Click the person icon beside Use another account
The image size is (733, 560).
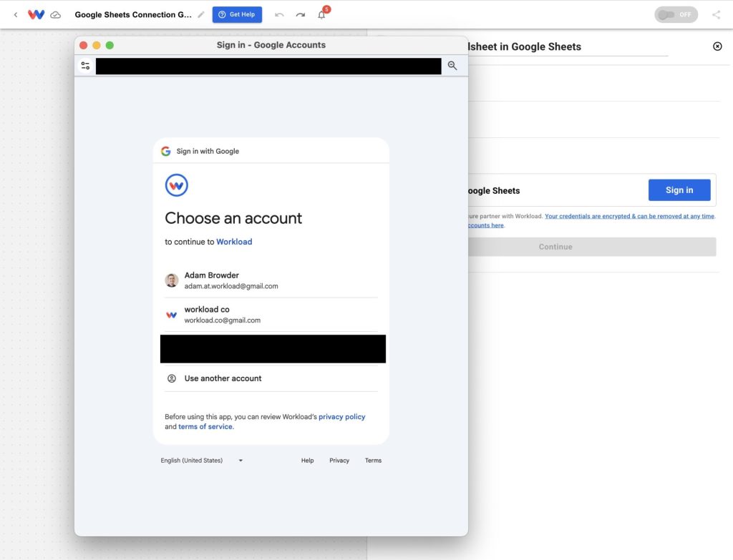pyautogui.click(x=172, y=378)
